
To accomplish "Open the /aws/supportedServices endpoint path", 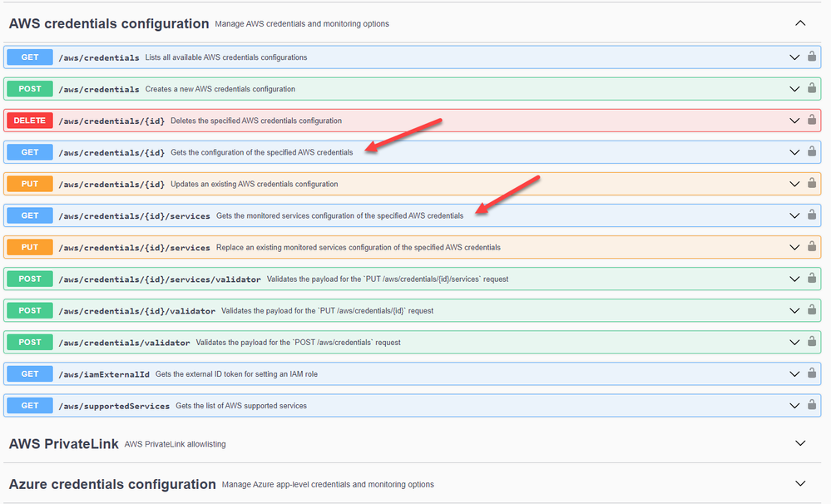I will [x=114, y=406].
